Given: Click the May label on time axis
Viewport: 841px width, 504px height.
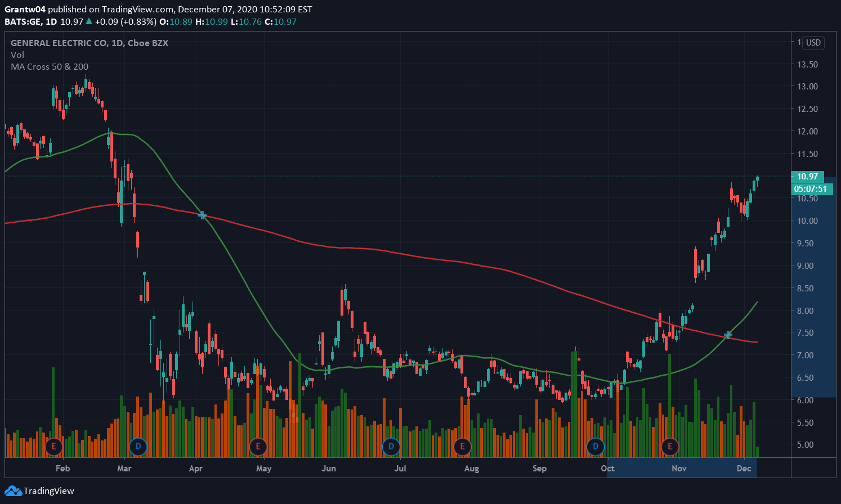Looking at the screenshot, I should point(263,469).
